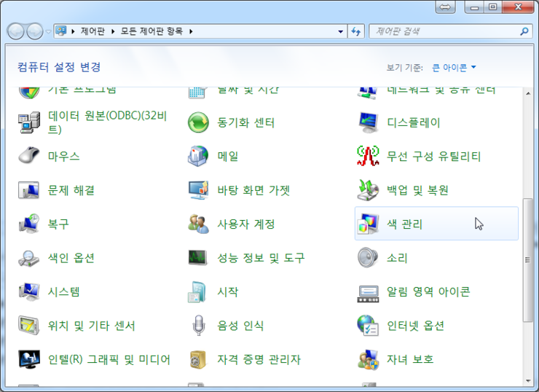The image size is (539, 392).
Task: Expand the address bar history dropdown arrow
Action: (340, 31)
